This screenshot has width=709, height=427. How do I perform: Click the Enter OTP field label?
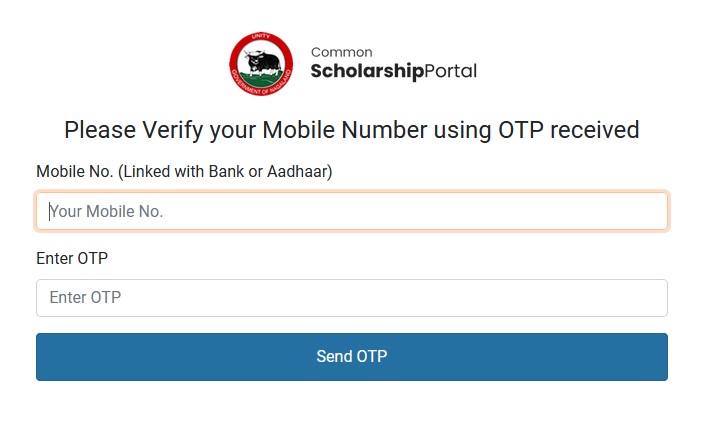point(72,258)
